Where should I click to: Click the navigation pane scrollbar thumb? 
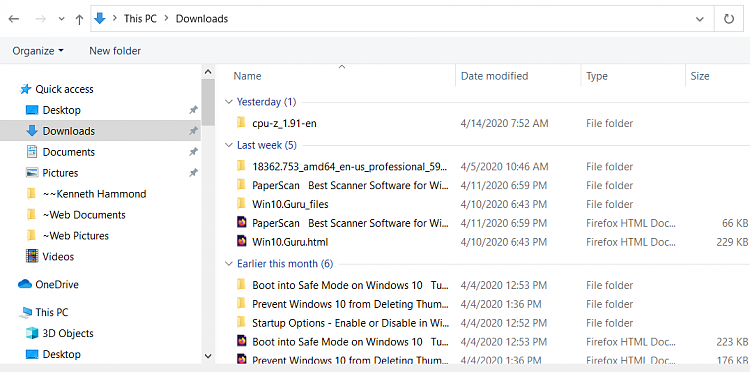(x=208, y=102)
